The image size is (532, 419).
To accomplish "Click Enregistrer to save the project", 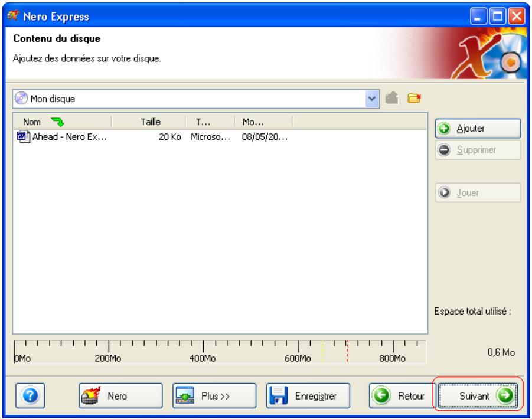I will [308, 395].
